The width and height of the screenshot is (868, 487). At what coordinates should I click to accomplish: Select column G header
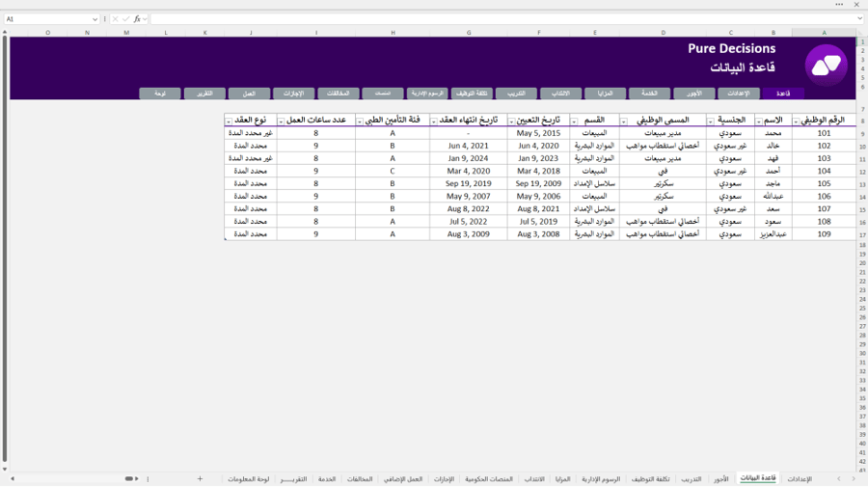[469, 33]
